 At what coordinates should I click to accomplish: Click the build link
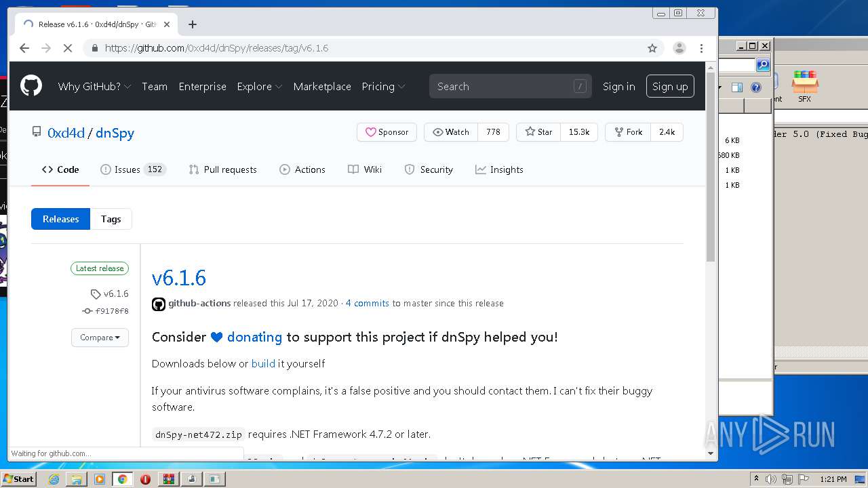[263, 363]
